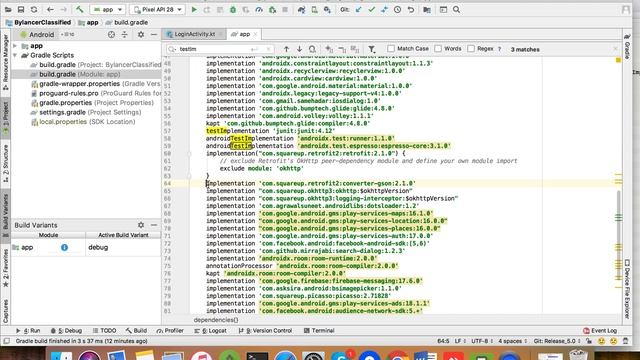Close the find bar with X icon

click(616, 49)
